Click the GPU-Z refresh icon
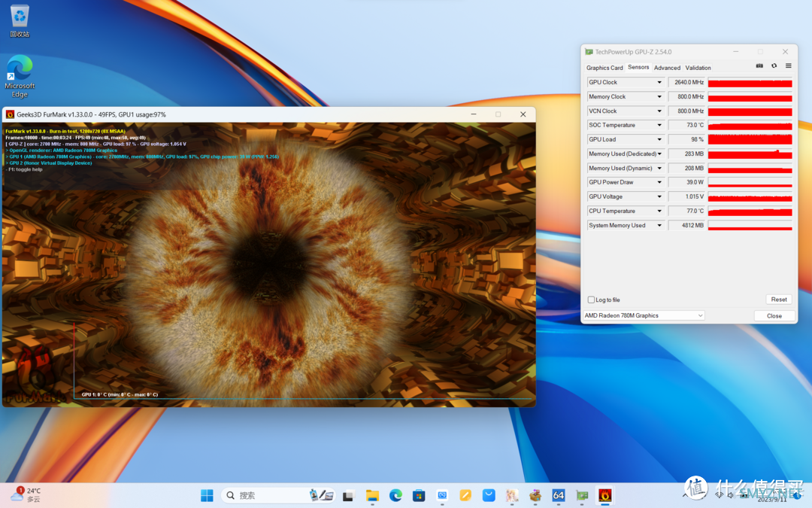The height and width of the screenshot is (508, 812). (774, 65)
